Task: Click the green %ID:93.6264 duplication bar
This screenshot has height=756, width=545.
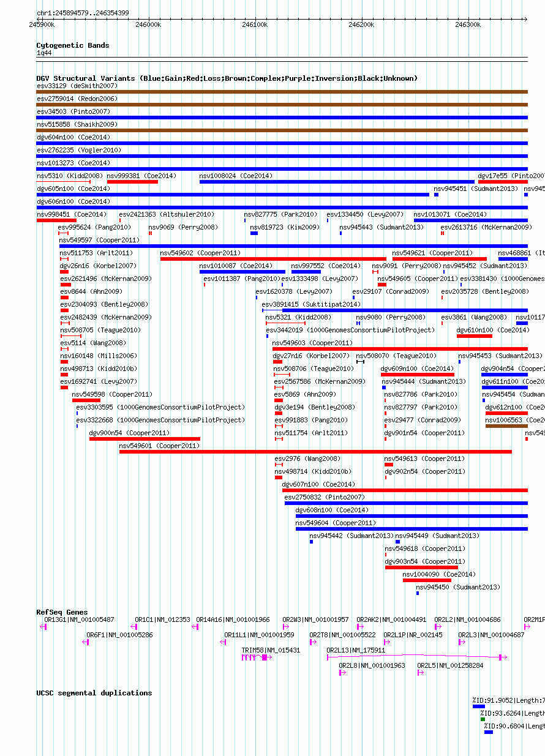Action: pyautogui.click(x=483, y=719)
